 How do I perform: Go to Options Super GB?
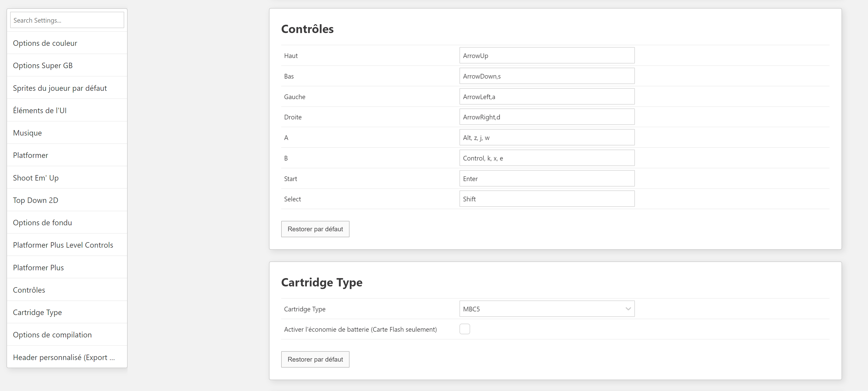(x=43, y=66)
